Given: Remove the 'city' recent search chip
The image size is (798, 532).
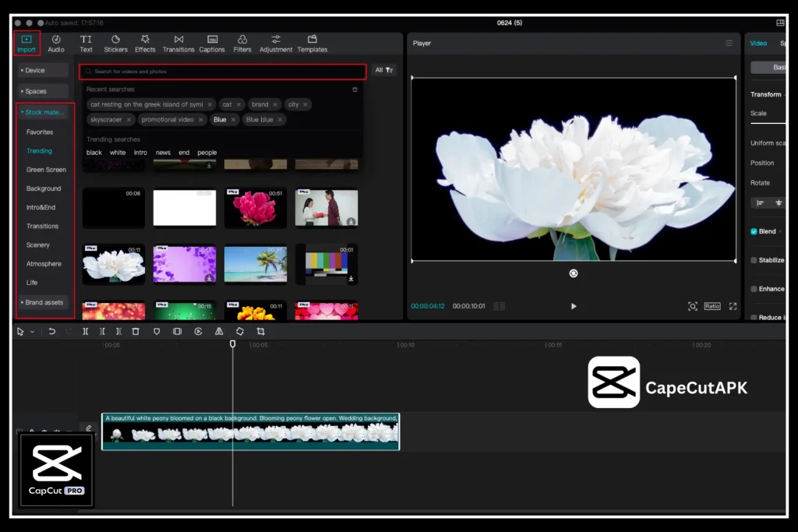Looking at the screenshot, I should (x=305, y=104).
